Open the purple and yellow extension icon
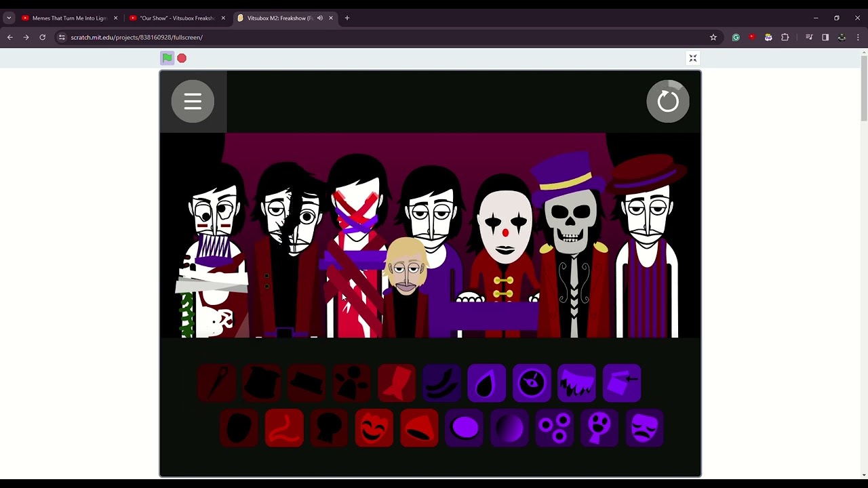Viewport: 868px width, 488px height. coord(768,37)
